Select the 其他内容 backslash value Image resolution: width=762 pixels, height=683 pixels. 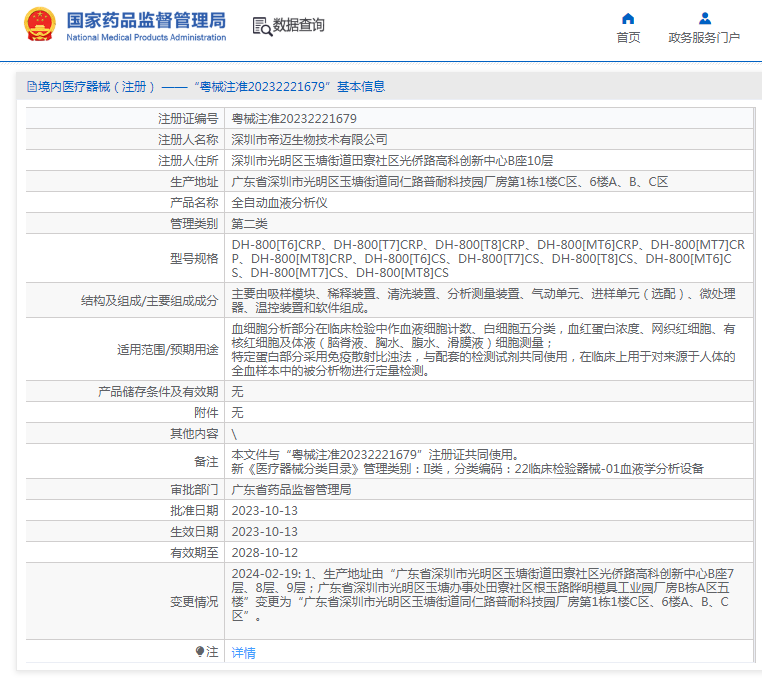click(x=234, y=434)
